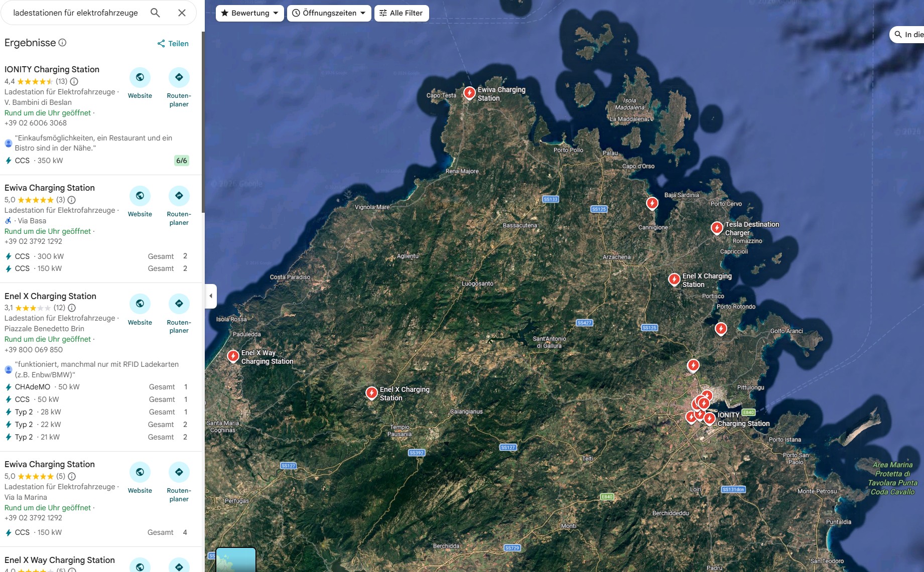Click the Ewiva Charging Station pin near Capo Testa

click(469, 93)
